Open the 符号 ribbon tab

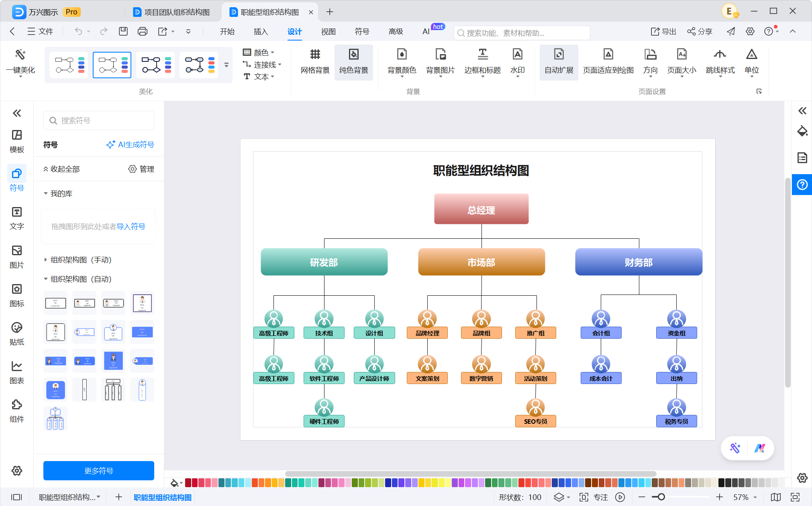click(362, 32)
